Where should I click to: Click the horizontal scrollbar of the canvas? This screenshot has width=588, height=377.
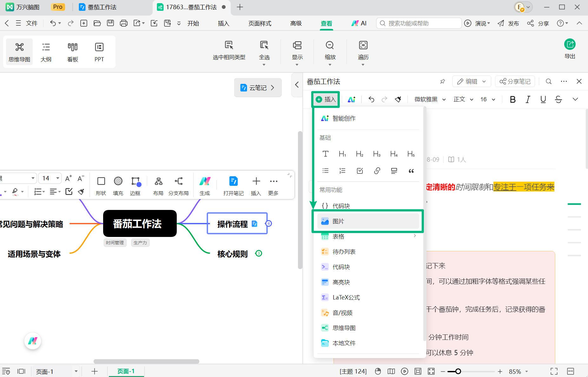pos(146,361)
